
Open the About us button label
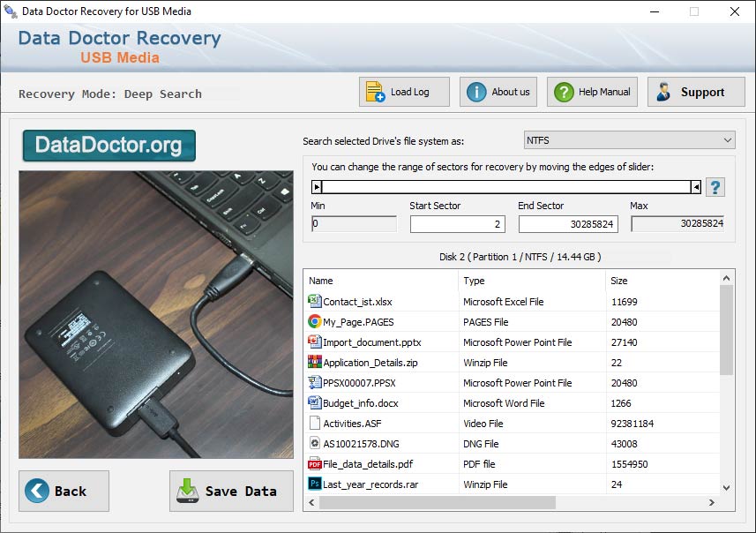click(511, 92)
